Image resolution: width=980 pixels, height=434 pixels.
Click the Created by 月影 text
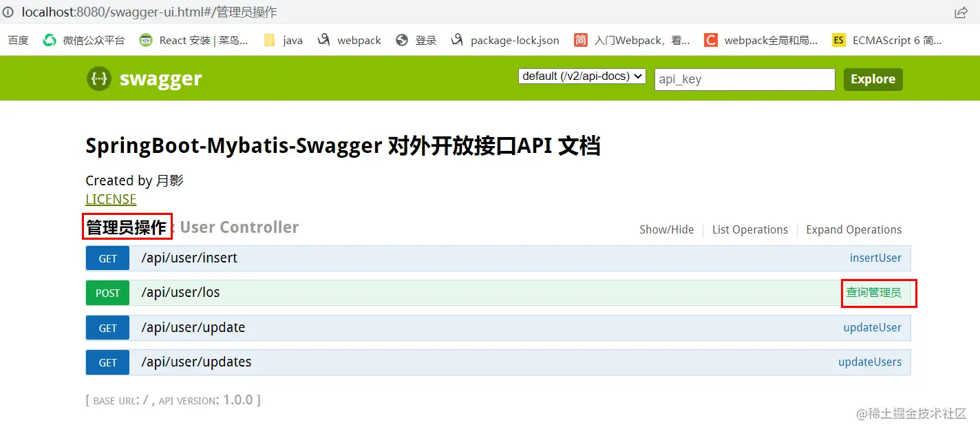(134, 180)
